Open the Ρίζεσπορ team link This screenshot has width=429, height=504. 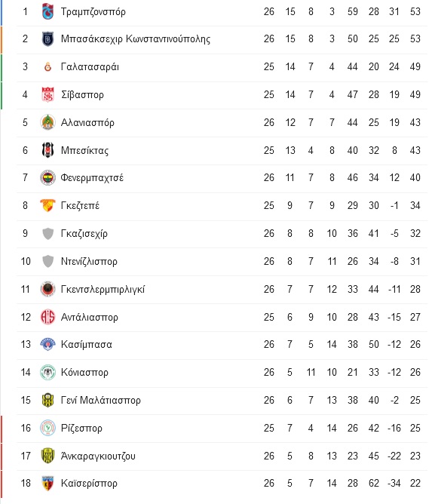click(x=81, y=428)
